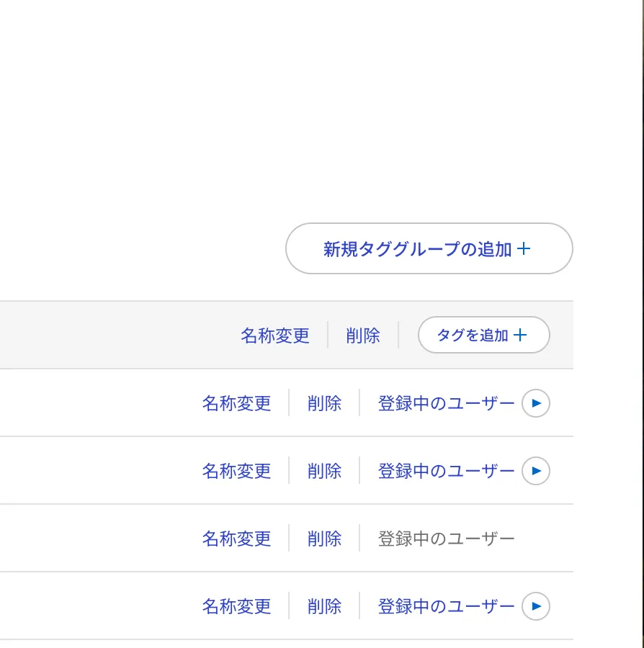Click the plus icon in 新規タググループの追加
This screenshot has height=648, width=644.
524,248
